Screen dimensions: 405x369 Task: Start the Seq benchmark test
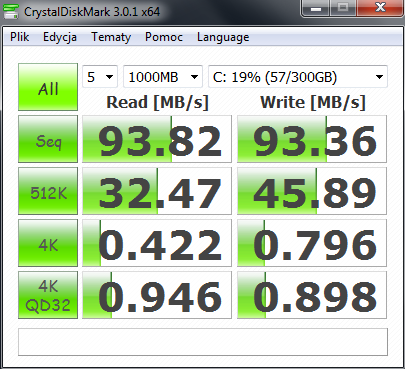point(48,139)
